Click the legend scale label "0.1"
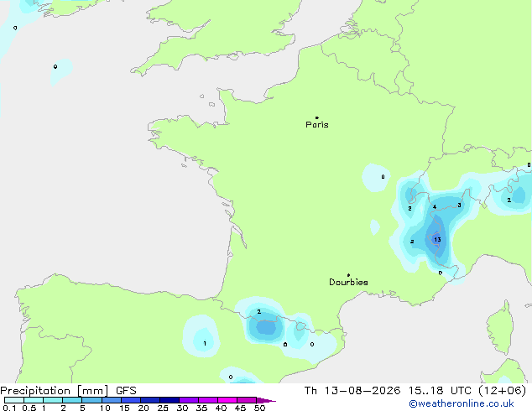The width and height of the screenshot is (532, 411). click(9, 408)
